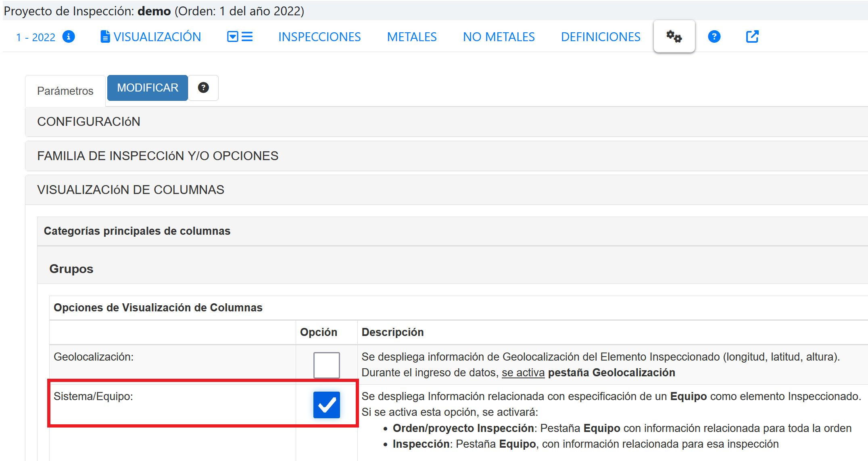The image size is (868, 461).
Task: Select the Parámetros tab
Action: coord(65,91)
